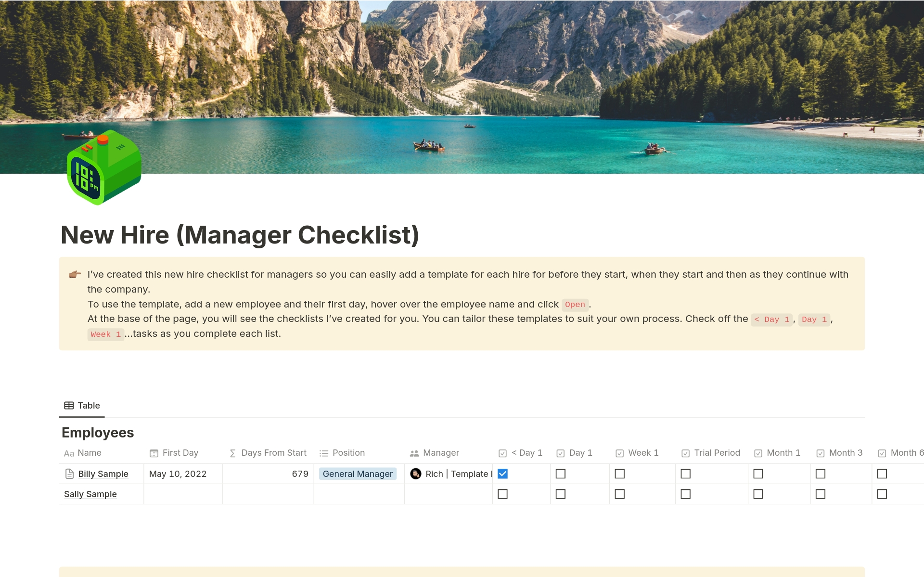Click the green clock page icon

(103, 167)
